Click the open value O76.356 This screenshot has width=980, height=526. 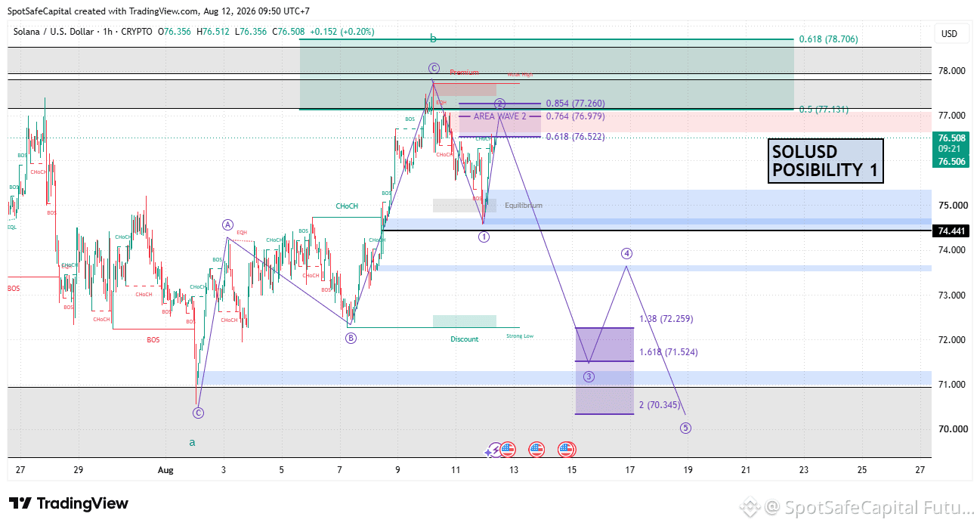pos(175,32)
